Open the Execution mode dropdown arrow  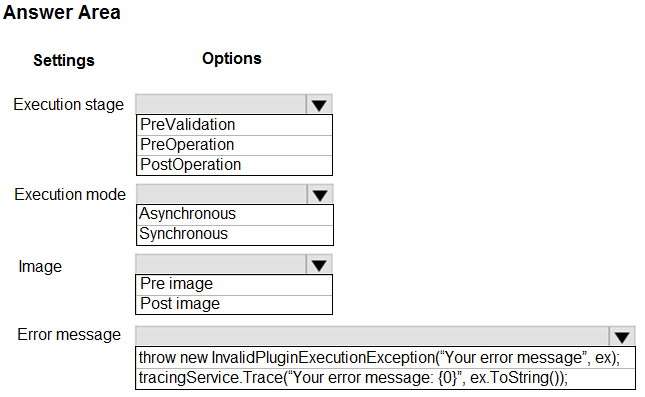[320, 195]
